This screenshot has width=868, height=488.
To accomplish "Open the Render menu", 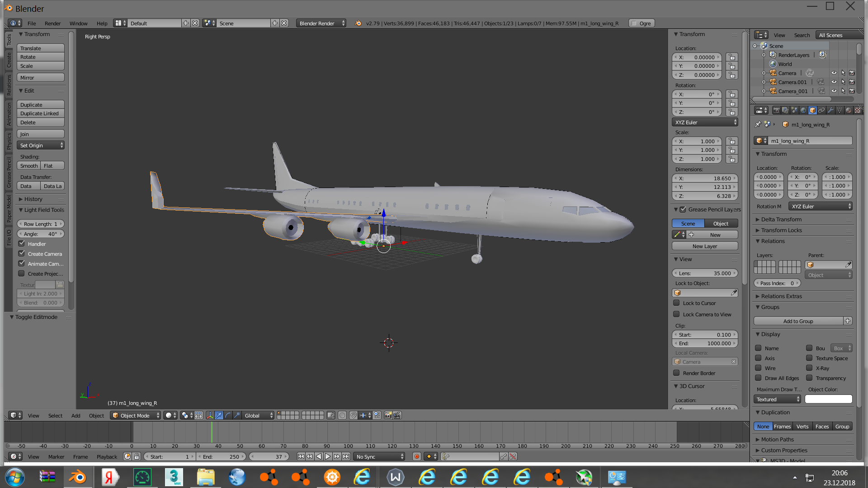I will pos(52,23).
